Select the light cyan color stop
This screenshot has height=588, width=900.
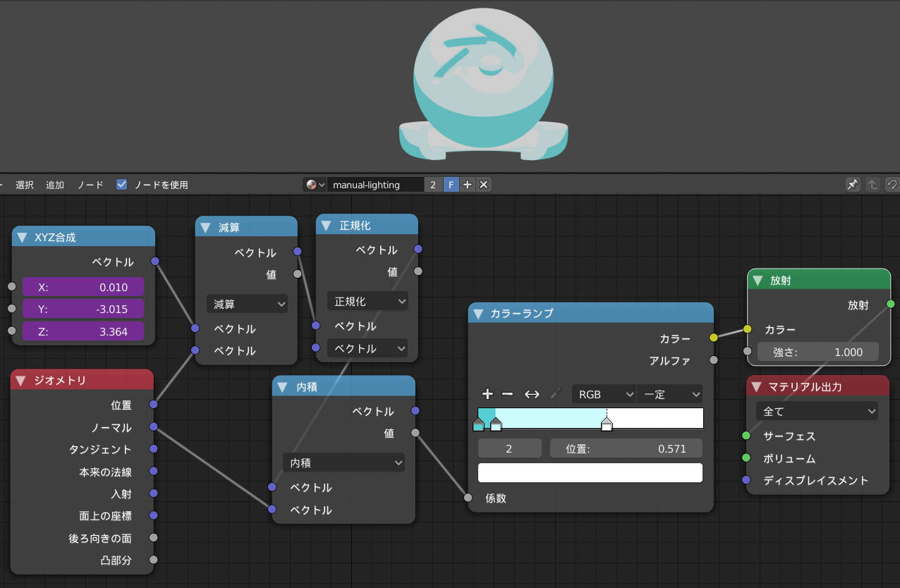(496, 424)
